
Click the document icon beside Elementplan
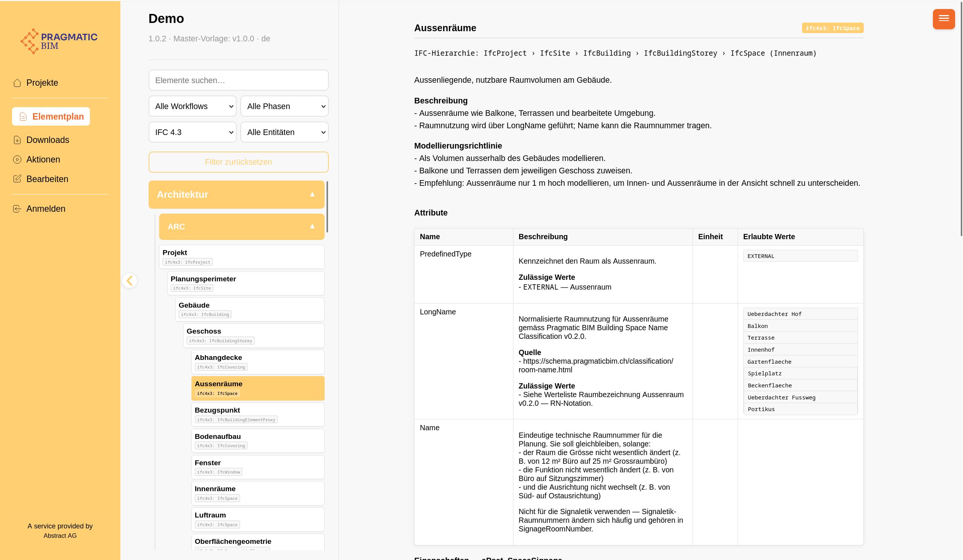point(23,117)
